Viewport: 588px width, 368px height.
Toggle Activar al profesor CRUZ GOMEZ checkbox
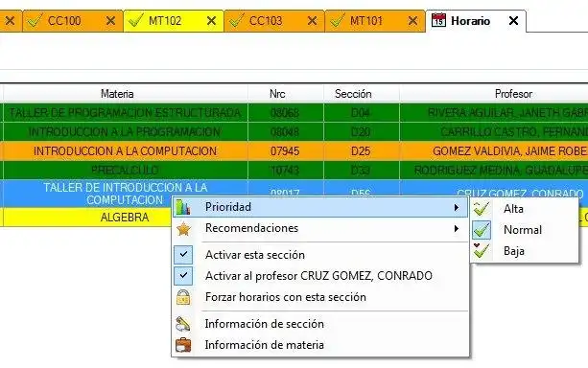pyautogui.click(x=183, y=276)
